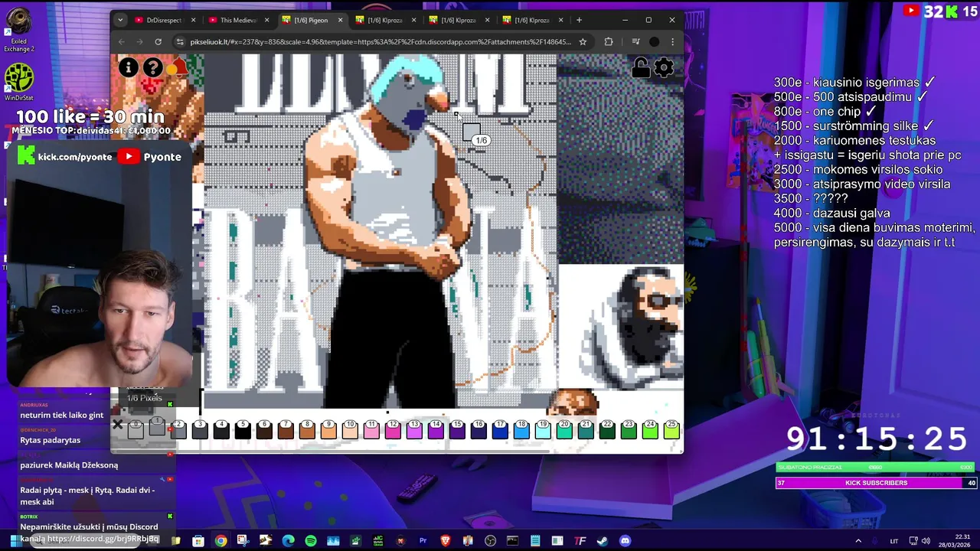Reload the current page
The image size is (980, 551).
(x=158, y=42)
